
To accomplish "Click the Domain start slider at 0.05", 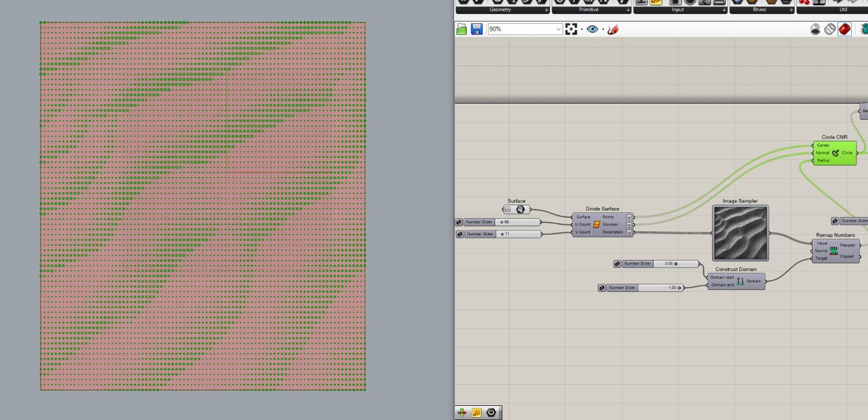I will 660,264.
